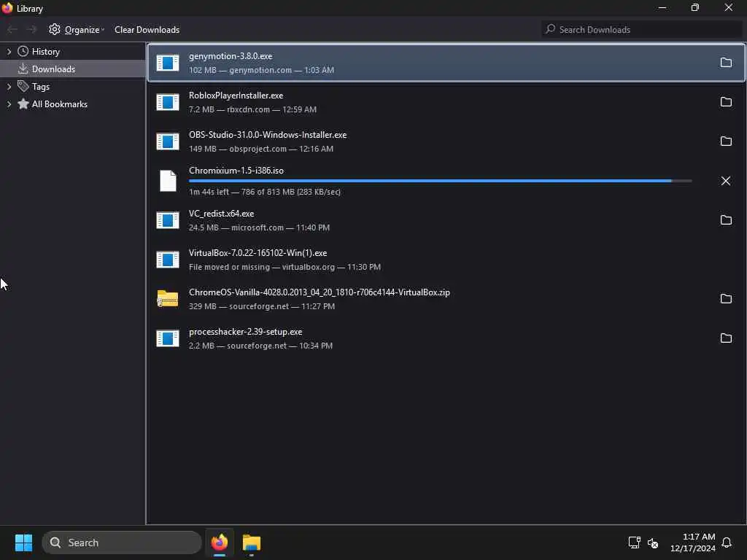This screenshot has height=560, width=747.
Task: Go forward using the forward arrow
Action: tap(31, 29)
